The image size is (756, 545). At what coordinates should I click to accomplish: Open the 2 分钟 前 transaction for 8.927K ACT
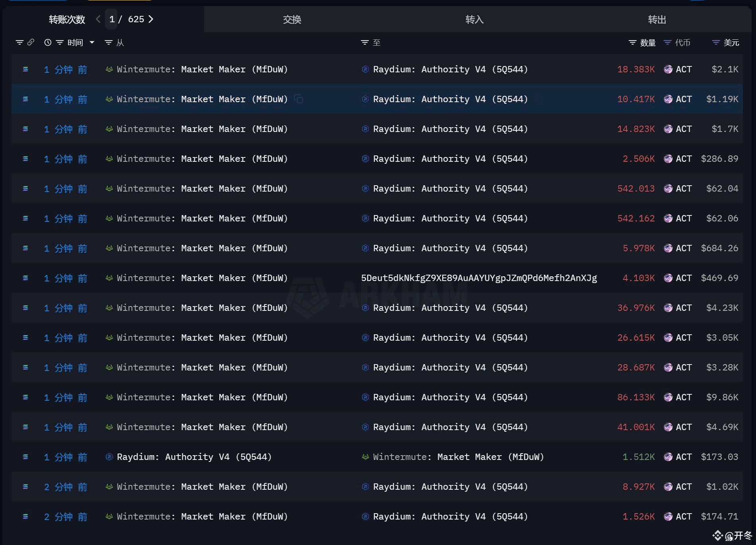pyautogui.click(x=65, y=487)
